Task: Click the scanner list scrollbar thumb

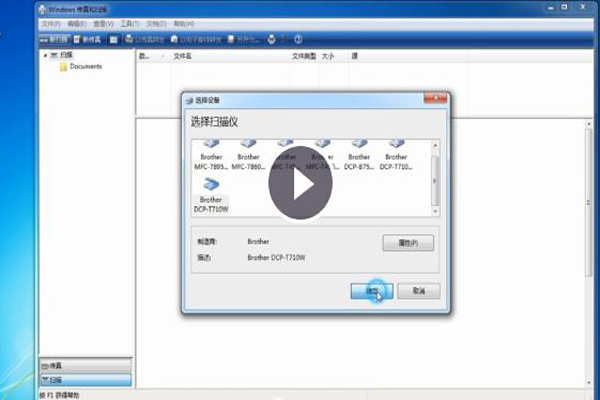Action: pos(435,181)
